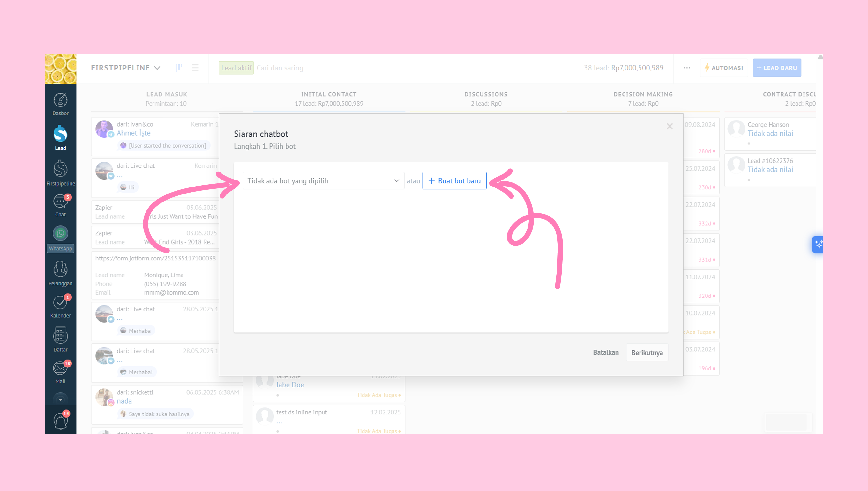Open Kalender in the sidebar
This screenshot has height=491, width=868.
coord(60,306)
